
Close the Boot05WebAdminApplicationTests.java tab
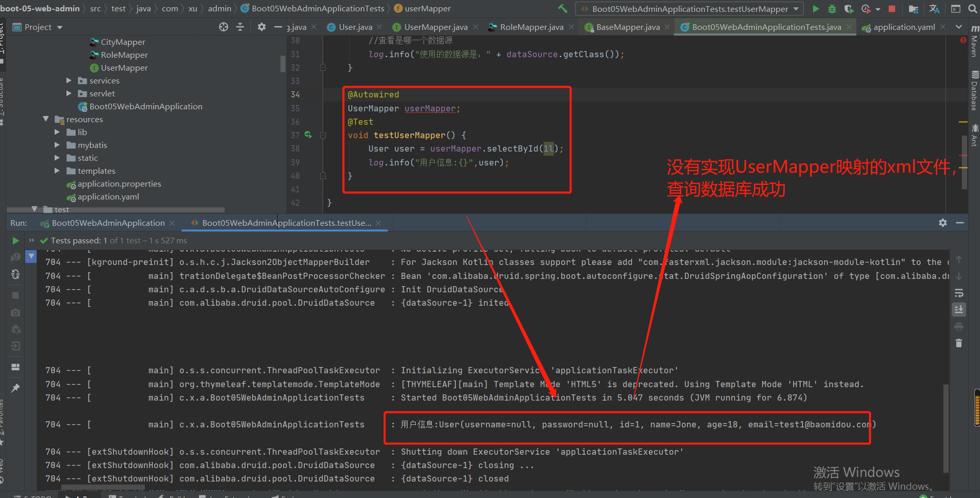pos(848,27)
